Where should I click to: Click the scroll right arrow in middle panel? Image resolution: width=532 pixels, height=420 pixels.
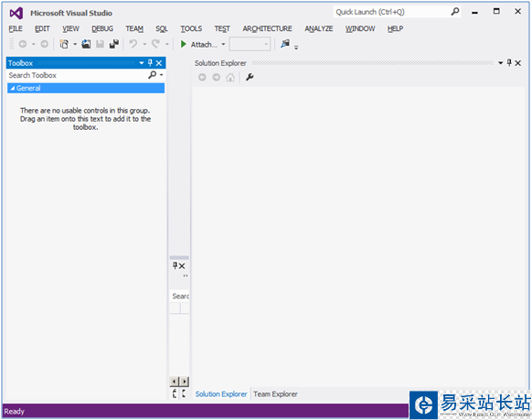[185, 382]
